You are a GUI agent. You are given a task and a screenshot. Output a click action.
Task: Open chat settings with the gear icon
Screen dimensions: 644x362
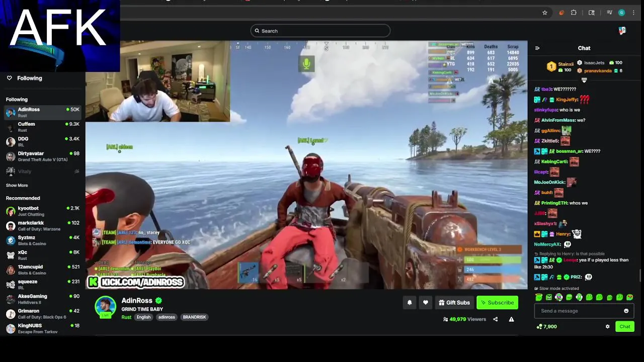(x=607, y=327)
